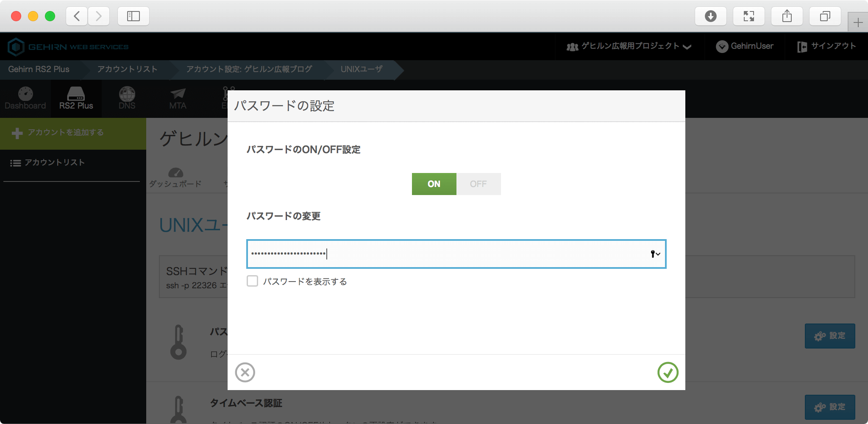Select the RS2 Plus tab
This screenshot has width=868, height=424.
76,98
